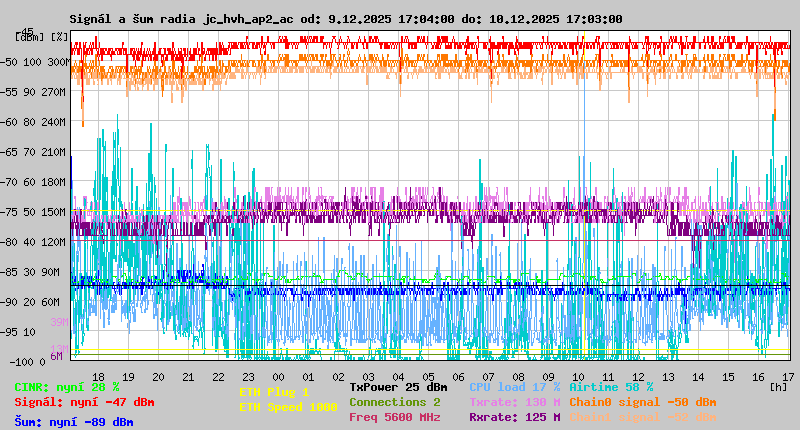Screen dimensions: 800x430
Task: Click the orange Chain0 signal legend label
Action: coord(642,402)
